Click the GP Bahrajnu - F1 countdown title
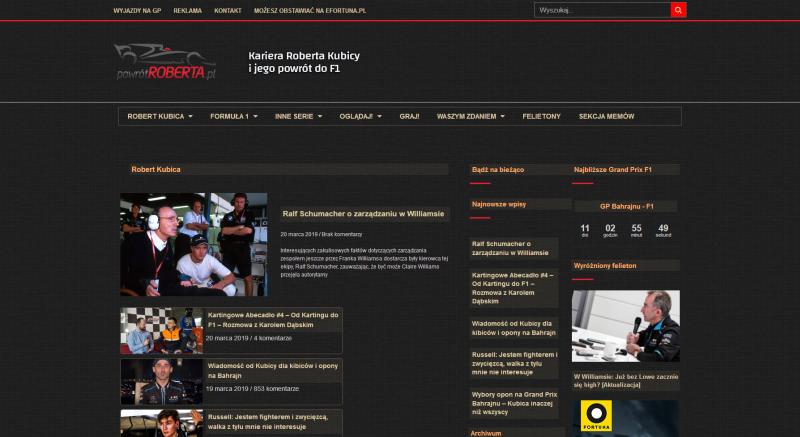The image size is (800, 437). pyautogui.click(x=626, y=207)
